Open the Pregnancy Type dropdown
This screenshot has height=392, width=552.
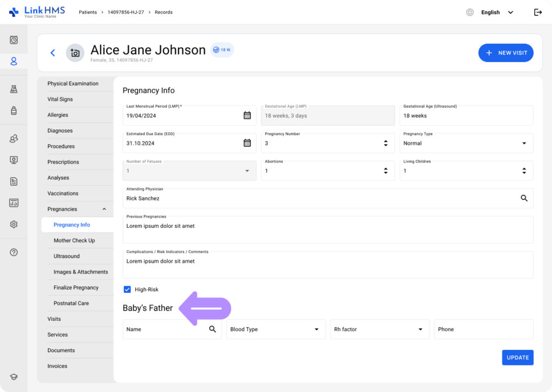(524, 143)
